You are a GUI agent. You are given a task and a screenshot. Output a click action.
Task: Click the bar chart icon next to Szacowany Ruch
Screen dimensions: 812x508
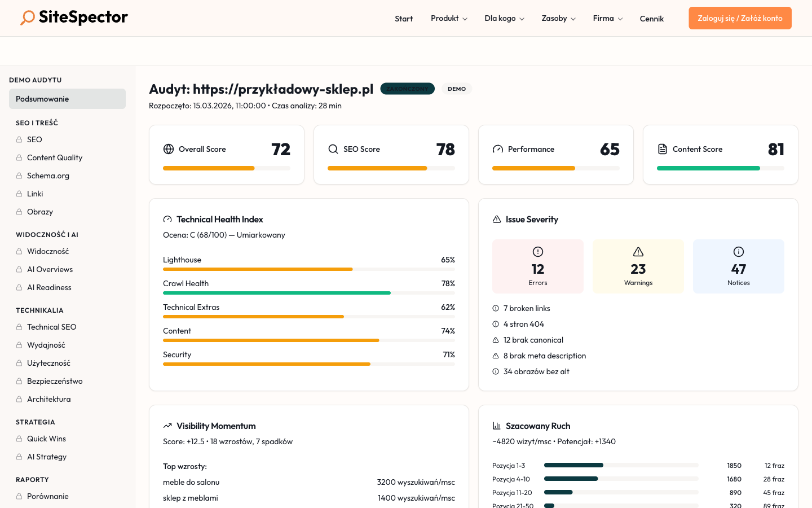(496, 426)
